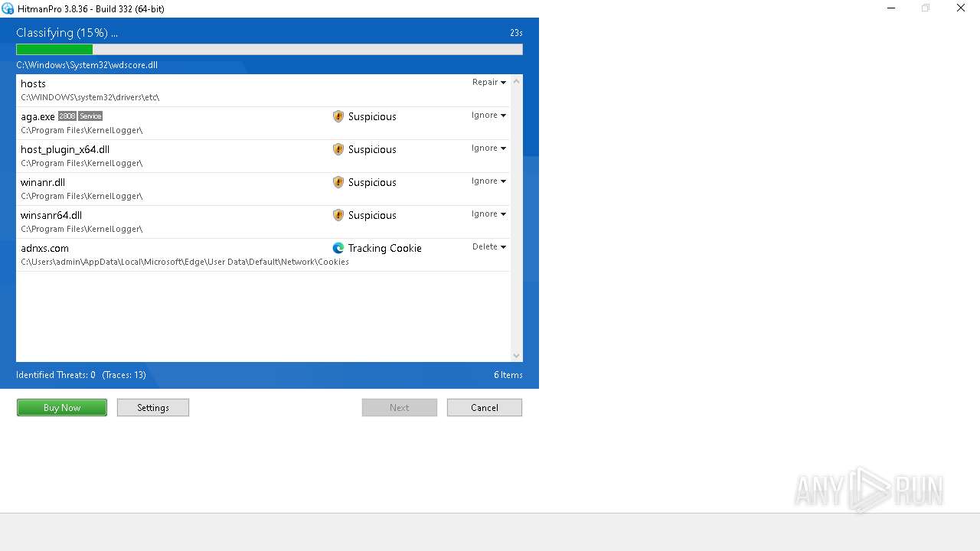This screenshot has height=551, width=980.
Task: Click the HitmanPro app icon in title bar
Action: click(x=8, y=8)
